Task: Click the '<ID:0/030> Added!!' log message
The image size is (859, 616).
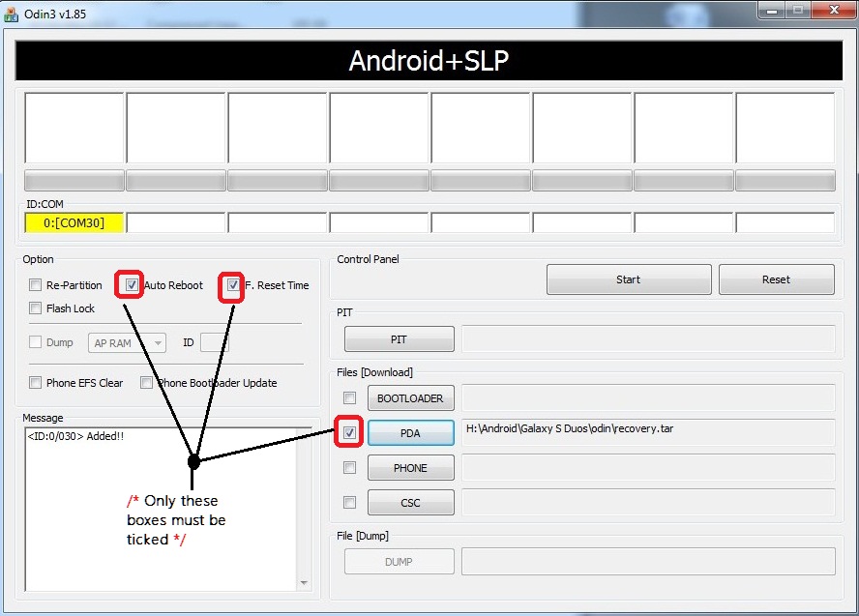Action: tap(75, 436)
